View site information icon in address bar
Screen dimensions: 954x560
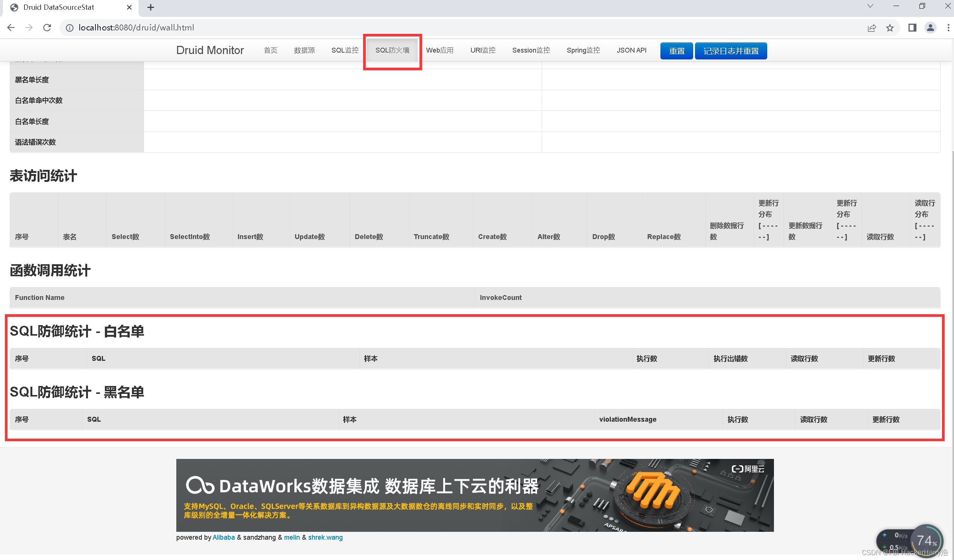click(70, 28)
